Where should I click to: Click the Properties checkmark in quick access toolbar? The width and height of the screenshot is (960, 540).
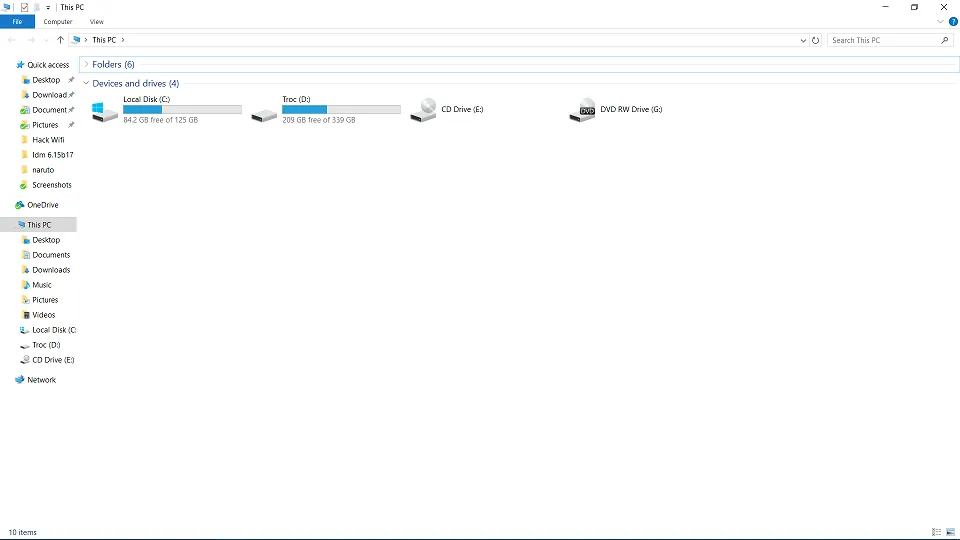[x=24, y=7]
